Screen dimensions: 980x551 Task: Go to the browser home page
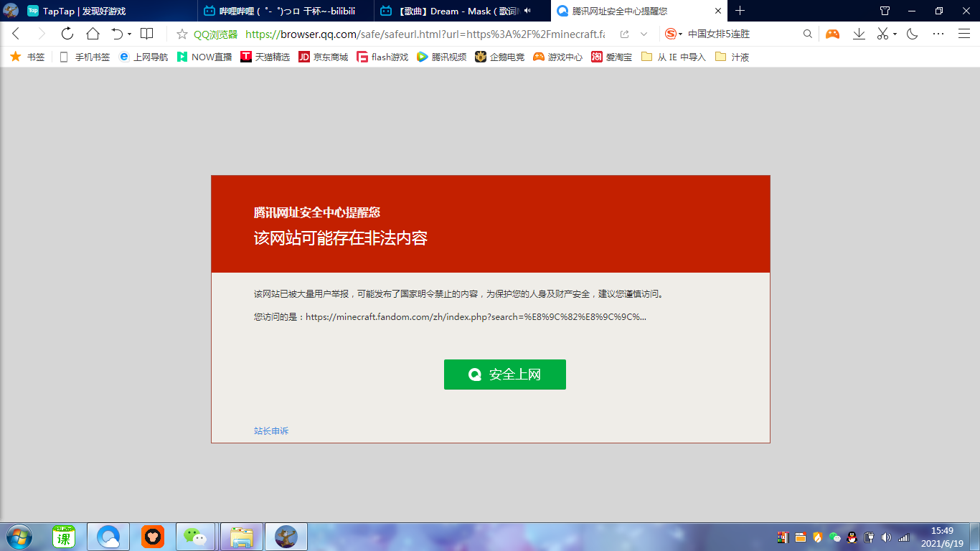[93, 34]
